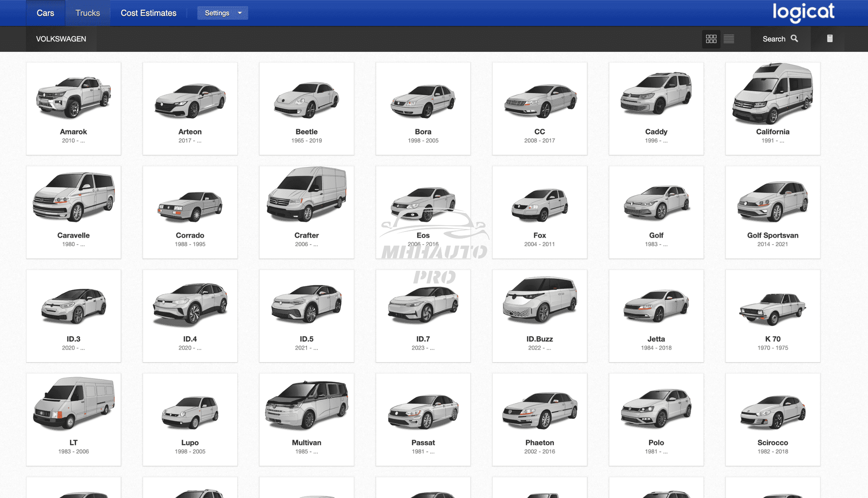Select the Multivan model image
This screenshot has width=868, height=498.
(306, 405)
